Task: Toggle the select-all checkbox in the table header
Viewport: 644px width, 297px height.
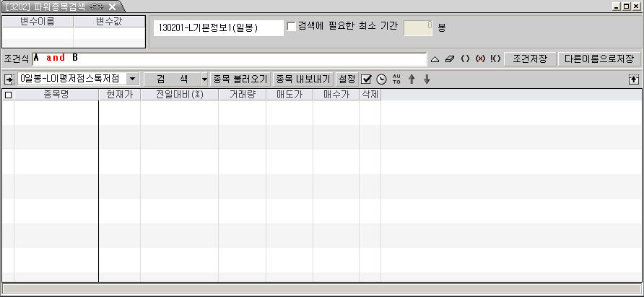Action: [9, 95]
